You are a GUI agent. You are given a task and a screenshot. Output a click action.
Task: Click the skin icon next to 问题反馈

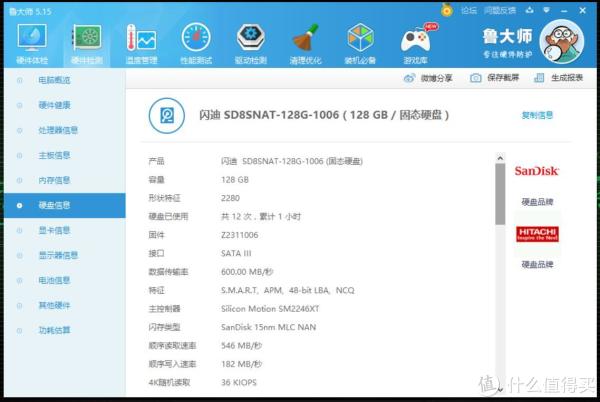[x=530, y=10]
